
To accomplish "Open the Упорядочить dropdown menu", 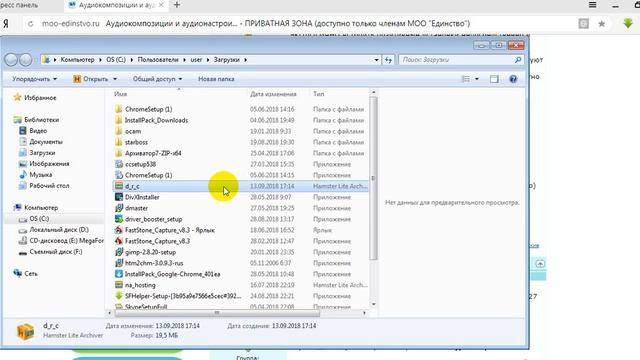I will (x=34, y=79).
